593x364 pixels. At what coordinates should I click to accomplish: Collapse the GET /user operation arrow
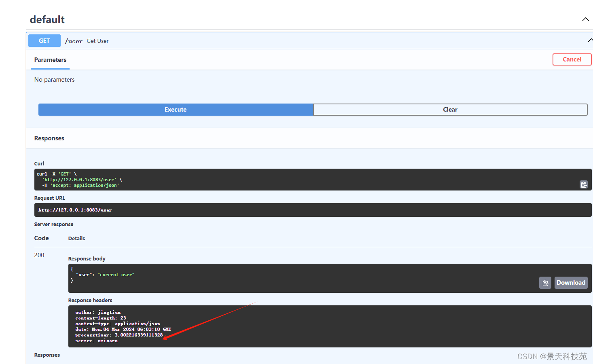click(590, 40)
